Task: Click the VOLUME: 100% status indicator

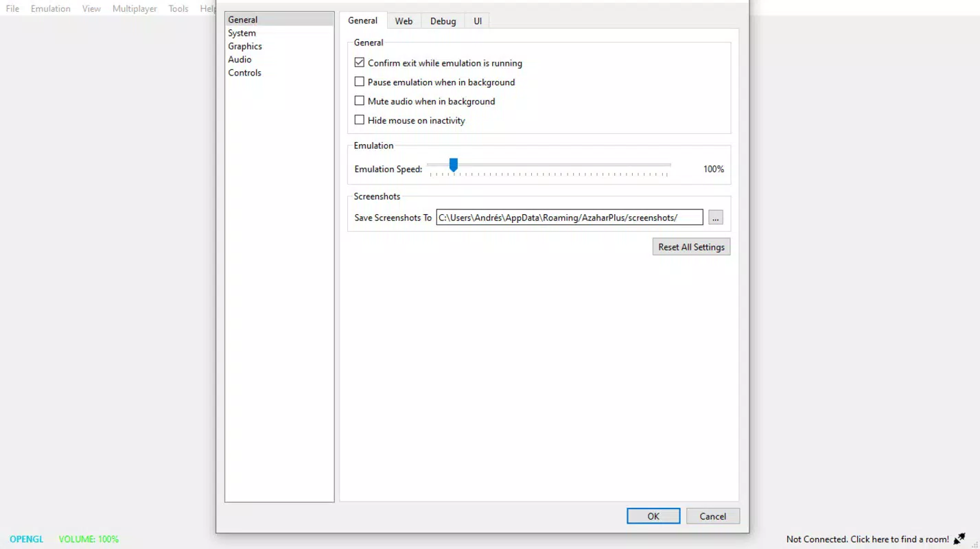Action: point(89,539)
